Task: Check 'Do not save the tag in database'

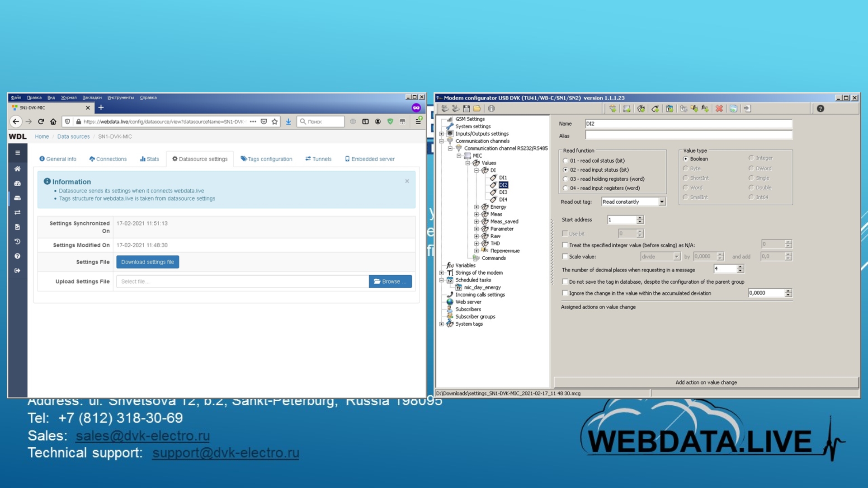Action: pyautogui.click(x=565, y=282)
